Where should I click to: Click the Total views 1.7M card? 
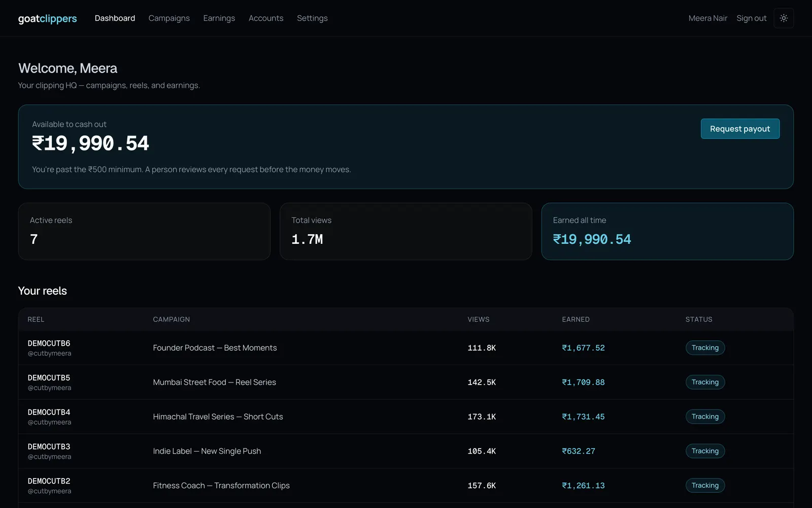point(405,232)
